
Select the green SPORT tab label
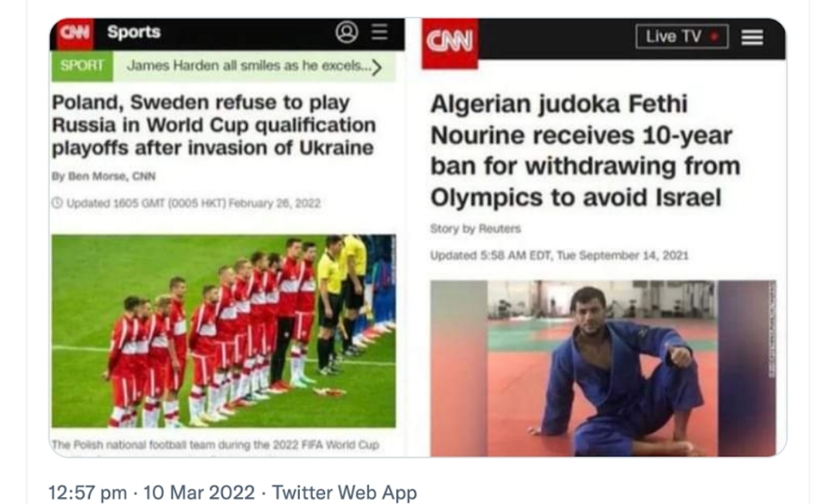(x=82, y=66)
